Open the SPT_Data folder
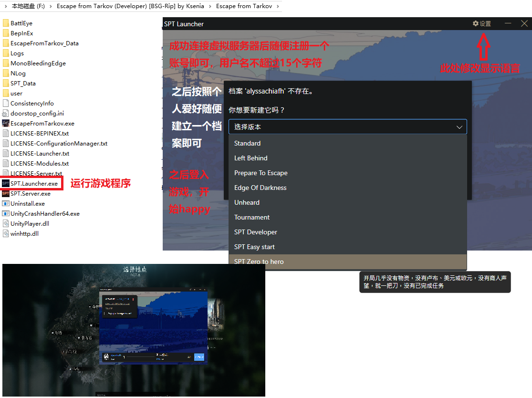 (x=20, y=83)
